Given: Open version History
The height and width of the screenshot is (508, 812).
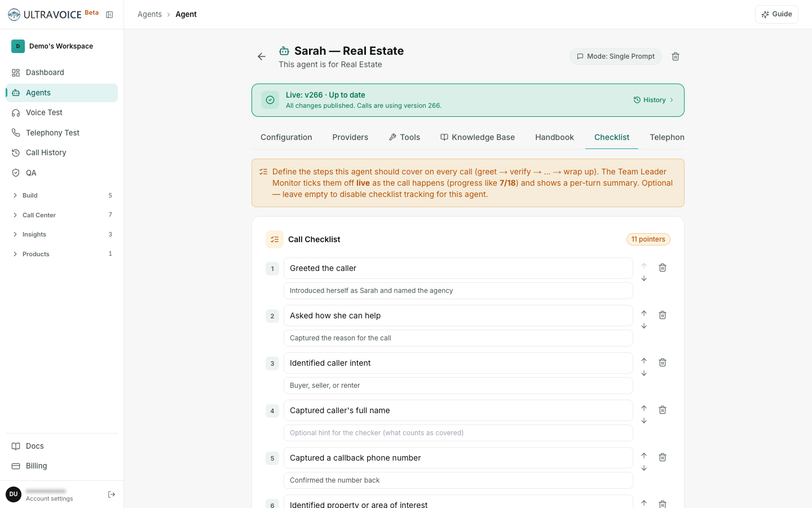Looking at the screenshot, I should [x=654, y=100].
